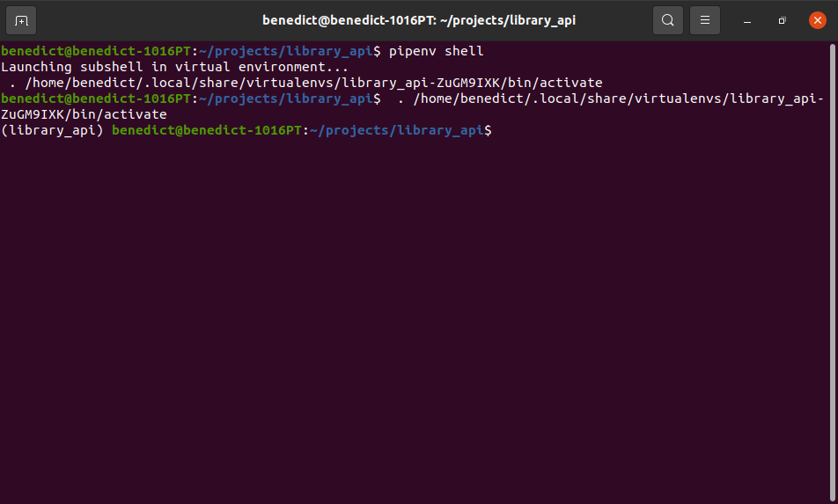Click the '(library_api)' virtualenv prompt prefix
Viewport: 838px width, 504px height.
point(53,130)
